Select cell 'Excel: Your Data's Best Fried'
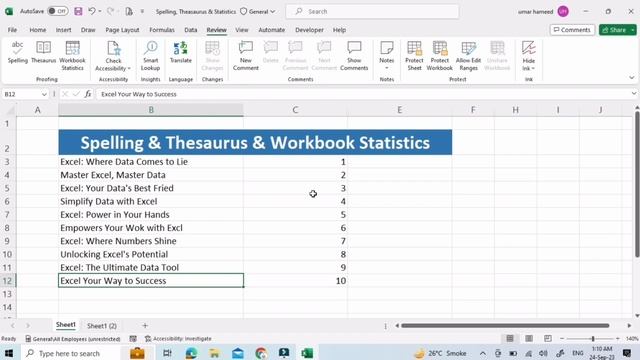This screenshot has width=640, height=360. tap(151, 188)
